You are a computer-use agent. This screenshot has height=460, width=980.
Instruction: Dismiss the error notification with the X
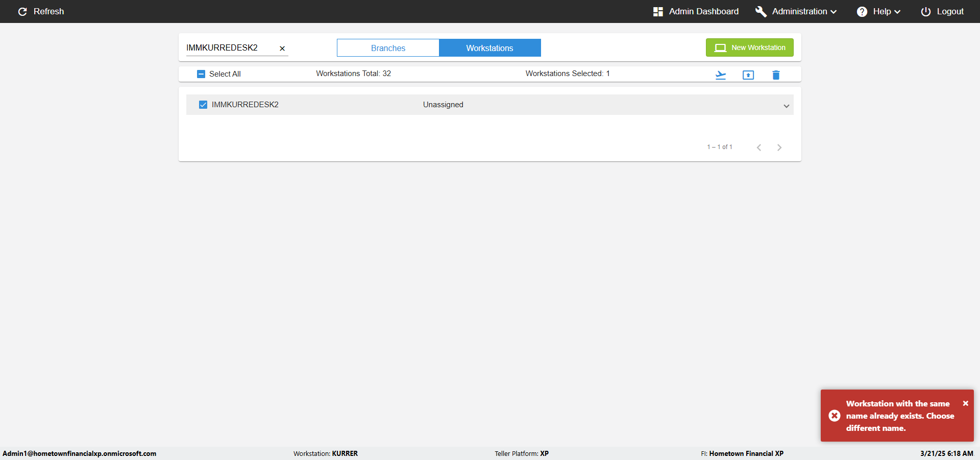click(x=966, y=403)
